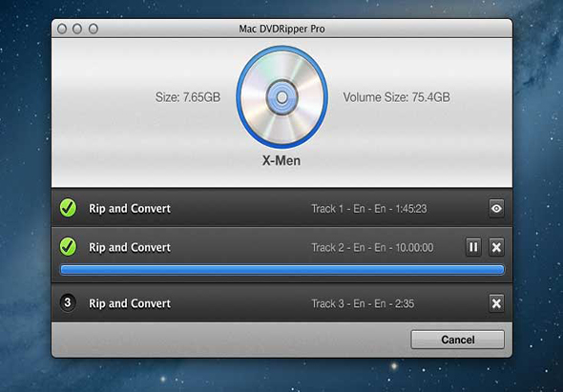Remove Track 3 from the queue
563x392 pixels.
(x=496, y=303)
